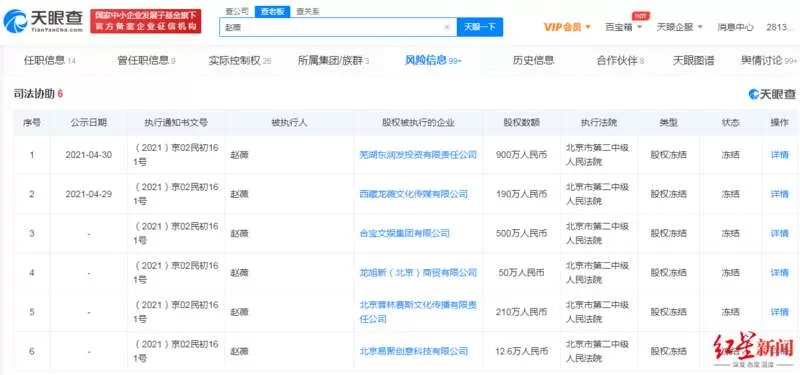Click the red official credit agency banner

point(146,21)
